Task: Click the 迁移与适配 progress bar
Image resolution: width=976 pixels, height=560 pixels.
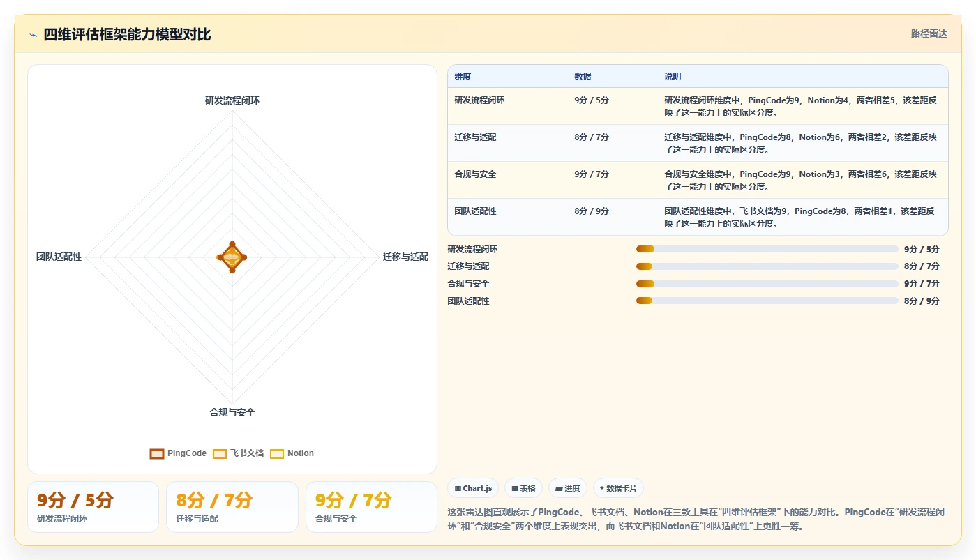Action: point(767,266)
